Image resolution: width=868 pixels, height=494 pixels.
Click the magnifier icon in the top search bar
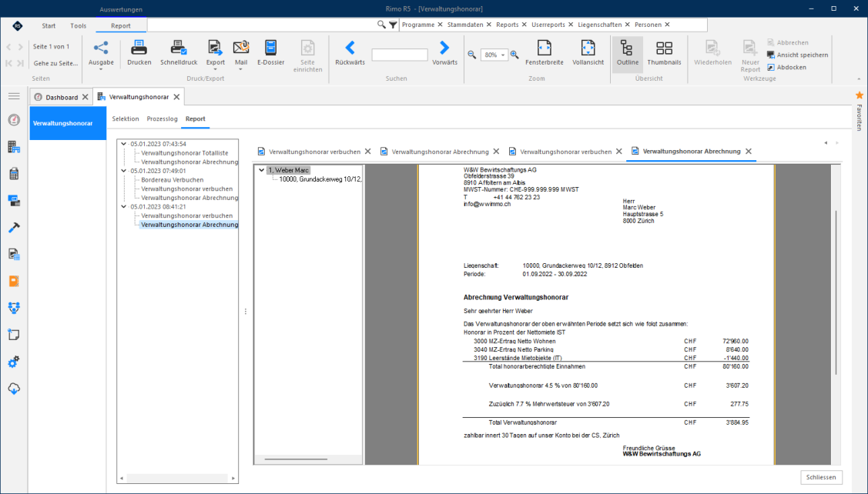pyautogui.click(x=381, y=25)
